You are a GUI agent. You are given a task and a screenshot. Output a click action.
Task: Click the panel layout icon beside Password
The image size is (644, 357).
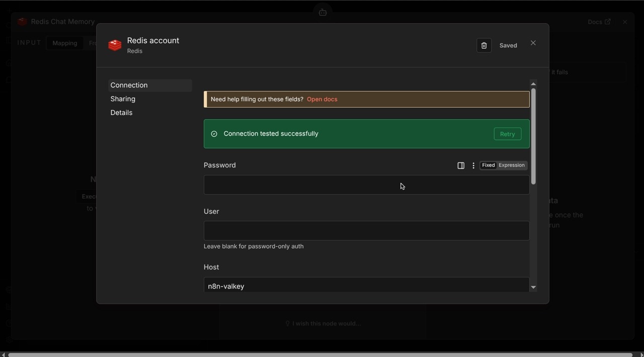tap(461, 165)
